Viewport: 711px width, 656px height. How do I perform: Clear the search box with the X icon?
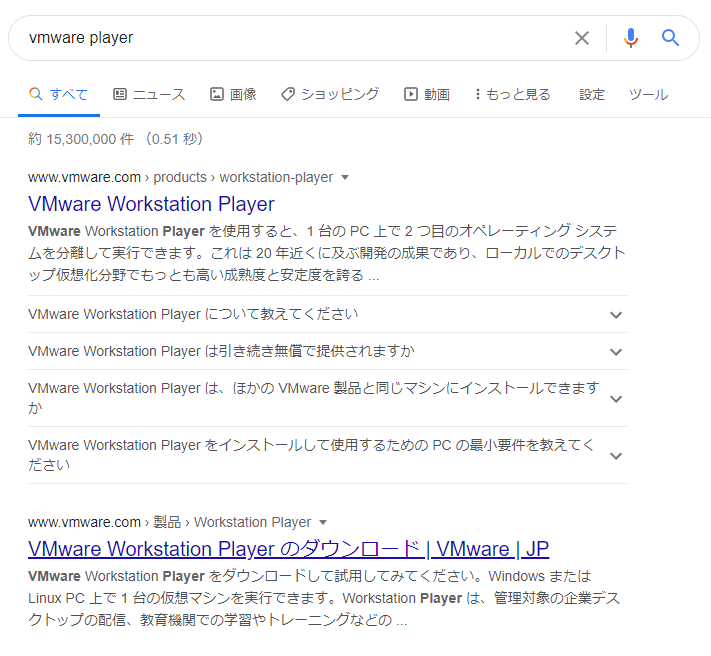(582, 38)
